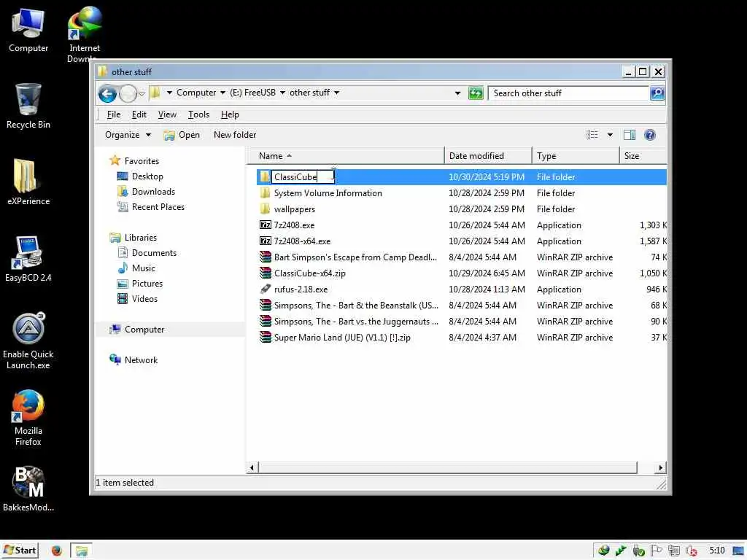Select Enable Quick Launch.exe desktop icon
The height and width of the screenshot is (560, 747).
point(28,341)
